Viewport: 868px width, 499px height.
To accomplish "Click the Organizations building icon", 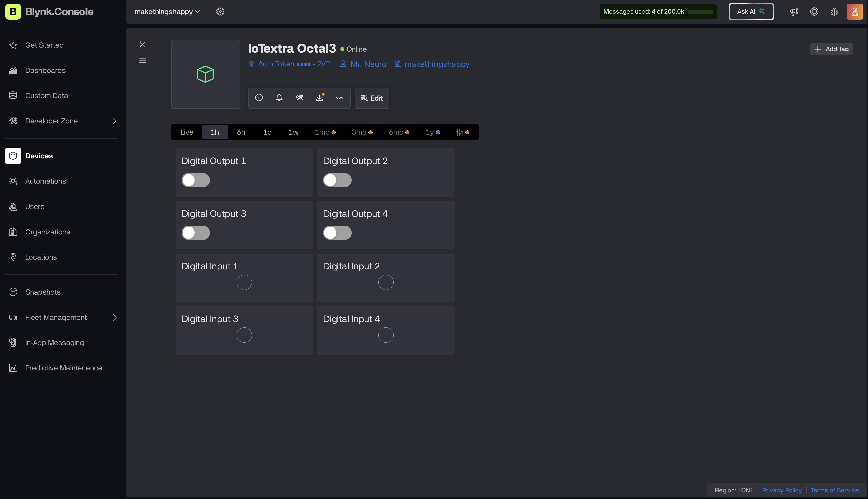I will tap(13, 232).
